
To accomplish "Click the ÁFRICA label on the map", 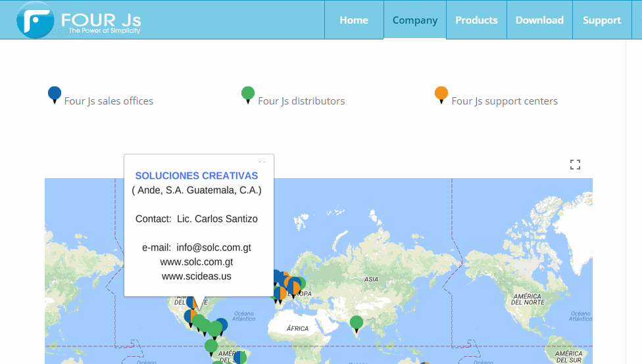I will pos(298,329).
